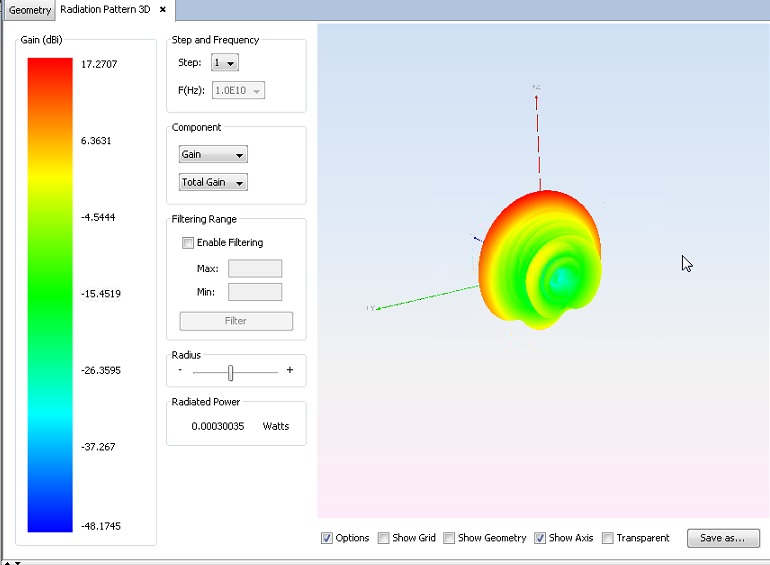Enable the Show Grid checkbox
Viewport: 770px width, 565px height.
click(x=383, y=538)
